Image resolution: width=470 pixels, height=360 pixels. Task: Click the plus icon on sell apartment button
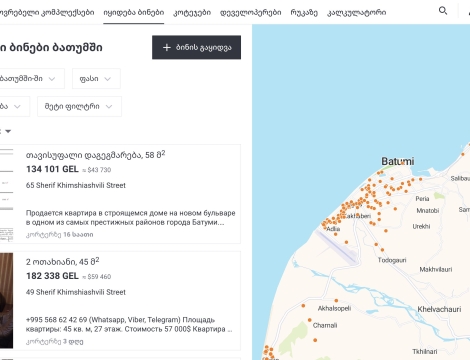tap(167, 48)
